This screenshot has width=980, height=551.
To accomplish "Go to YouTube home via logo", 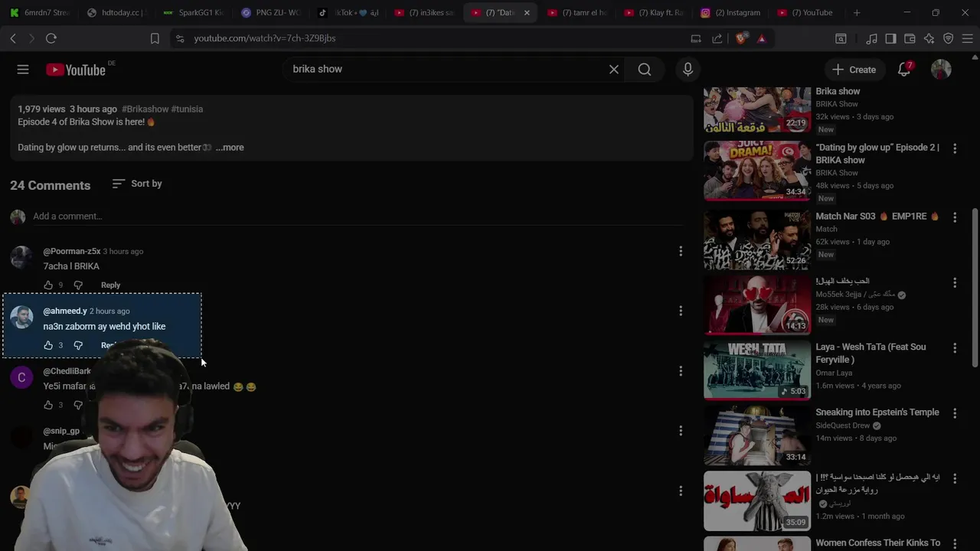I will click(x=76, y=70).
